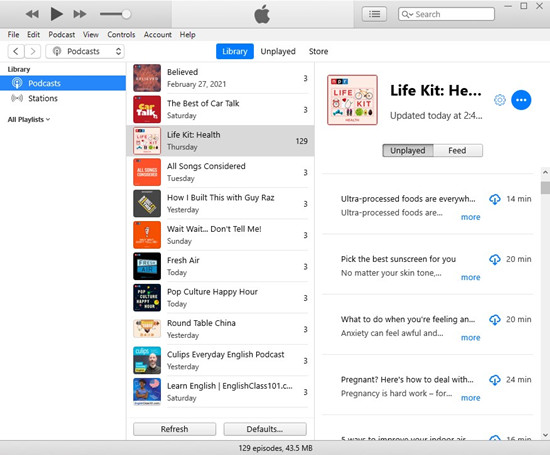550x455 pixels.
Task: Open the File menu
Action: [13, 35]
